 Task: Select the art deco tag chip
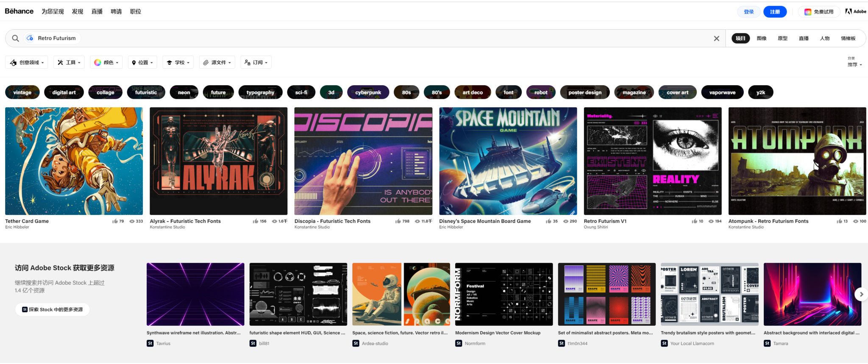(x=473, y=92)
